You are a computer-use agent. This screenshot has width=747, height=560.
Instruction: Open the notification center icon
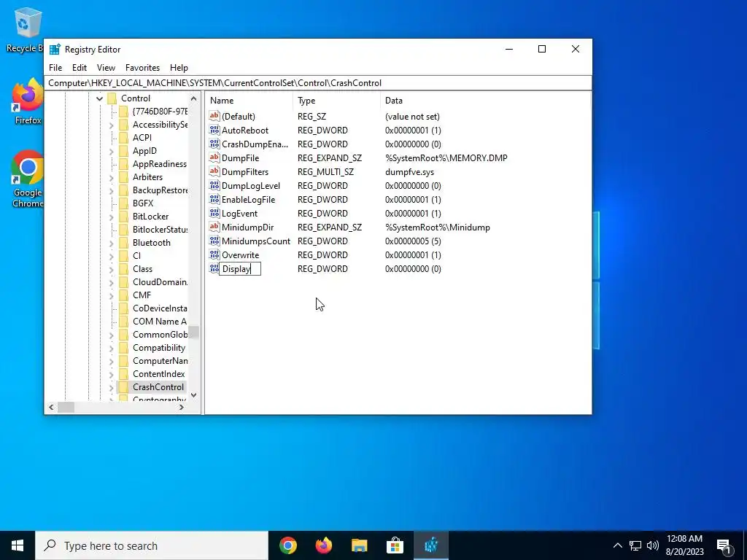724,545
